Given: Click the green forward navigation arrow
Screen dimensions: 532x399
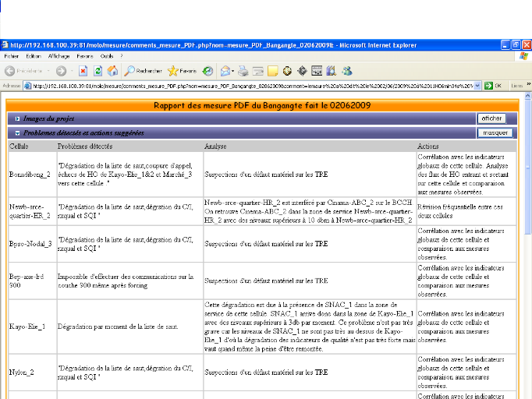Looking at the screenshot, I should (61, 70).
